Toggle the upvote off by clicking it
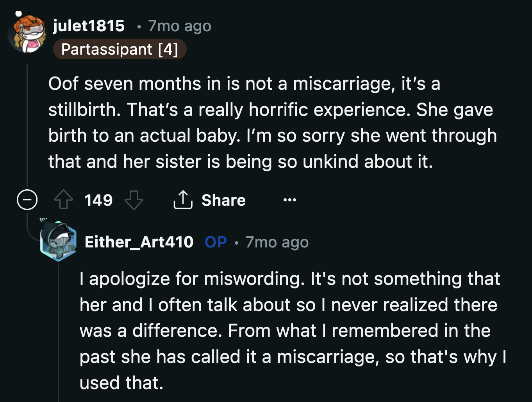The width and height of the screenshot is (532, 402). [63, 200]
